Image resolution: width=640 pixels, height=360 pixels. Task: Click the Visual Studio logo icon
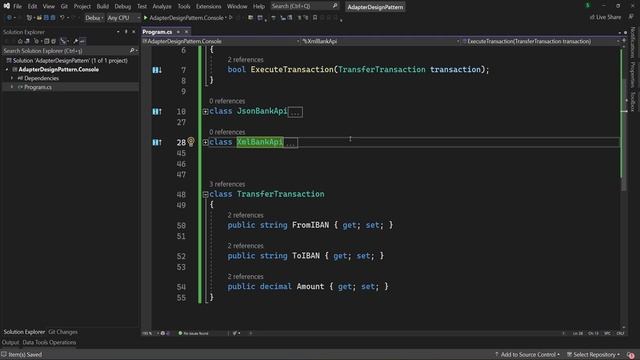tap(7, 6)
